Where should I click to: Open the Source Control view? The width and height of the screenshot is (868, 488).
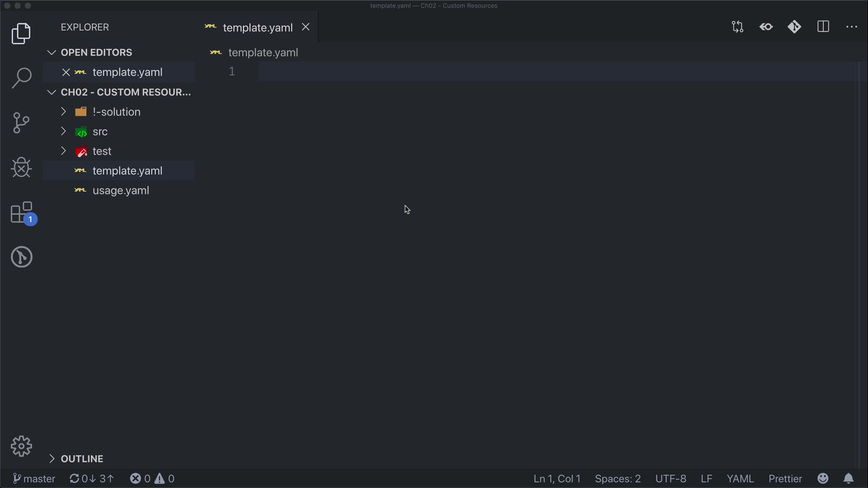[21, 122]
